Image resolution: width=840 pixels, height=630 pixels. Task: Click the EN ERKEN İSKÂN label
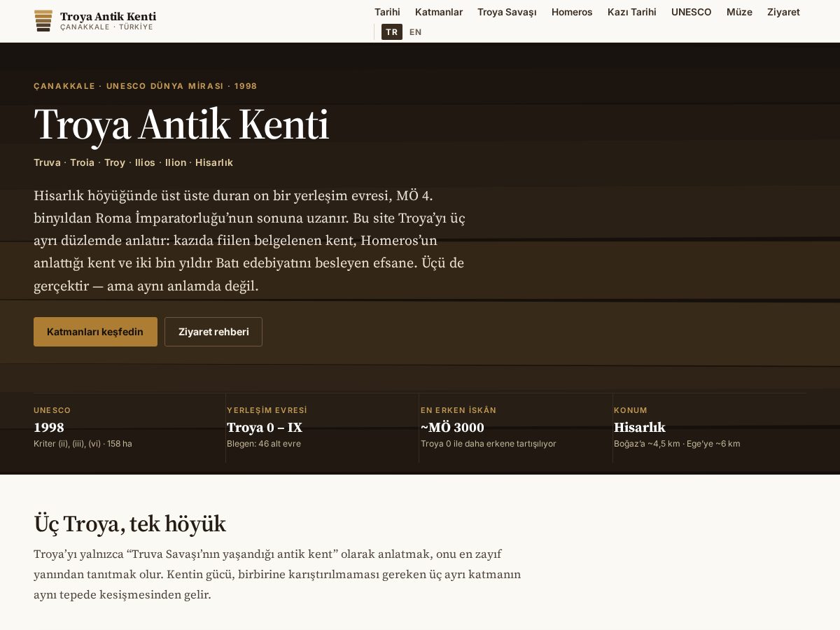coord(458,410)
